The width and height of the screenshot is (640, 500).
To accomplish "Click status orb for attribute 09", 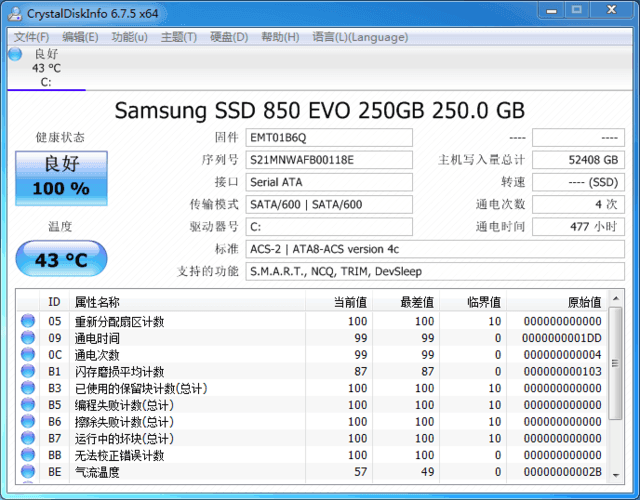I will click(x=28, y=338).
